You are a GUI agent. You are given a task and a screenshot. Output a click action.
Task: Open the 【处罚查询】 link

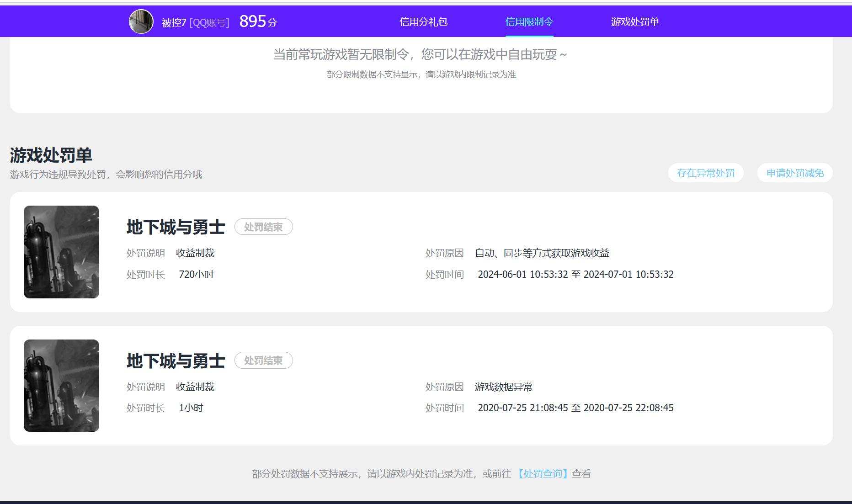542,474
